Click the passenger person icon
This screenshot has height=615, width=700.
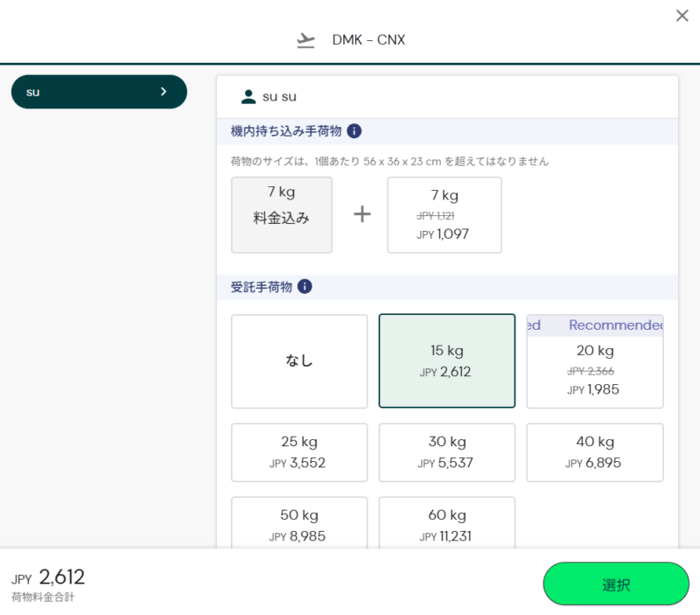coord(248,96)
